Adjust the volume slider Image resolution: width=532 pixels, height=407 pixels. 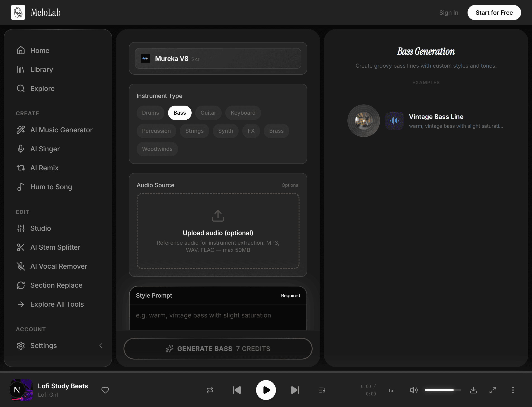443,390
